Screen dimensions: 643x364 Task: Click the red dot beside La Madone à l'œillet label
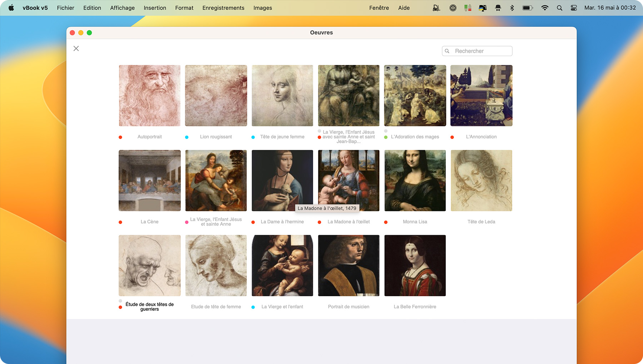tap(319, 222)
